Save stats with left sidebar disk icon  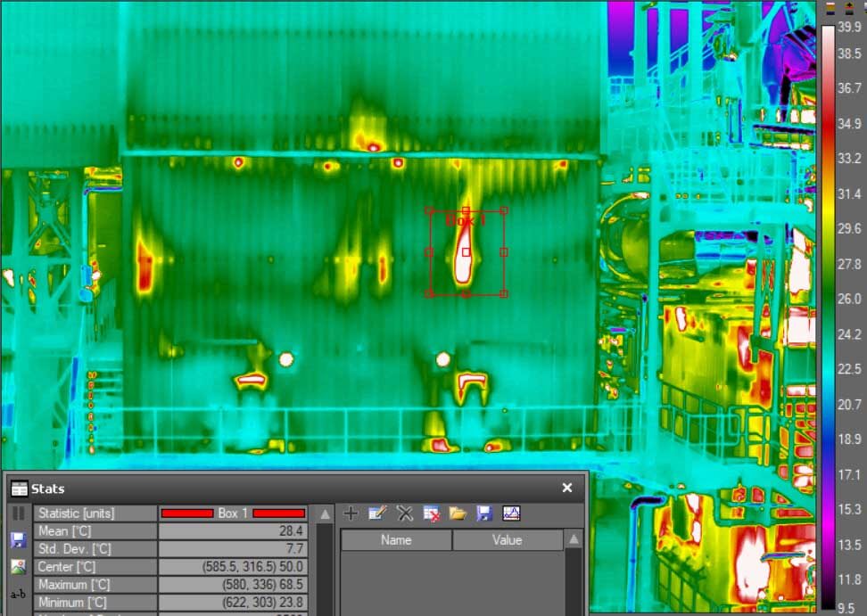point(18,540)
